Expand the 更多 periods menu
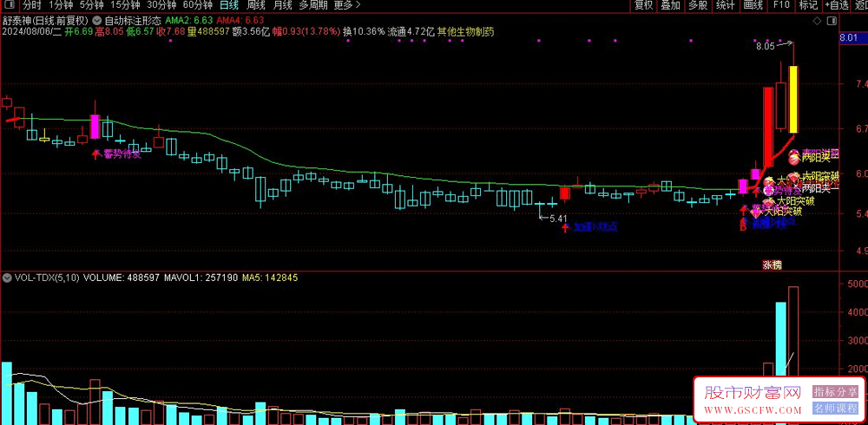 click(347, 5)
